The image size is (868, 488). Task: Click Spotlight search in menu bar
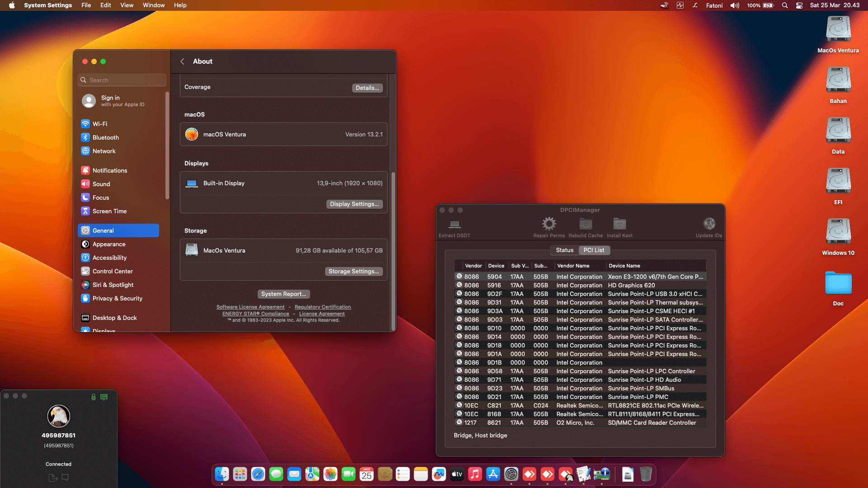tap(785, 5)
